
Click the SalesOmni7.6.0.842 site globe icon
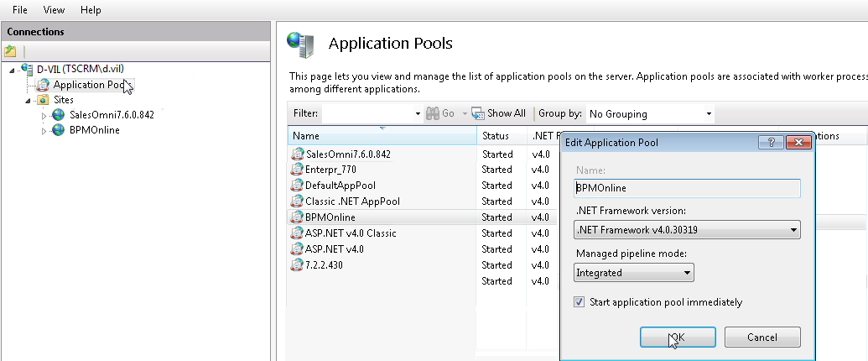pos(58,115)
